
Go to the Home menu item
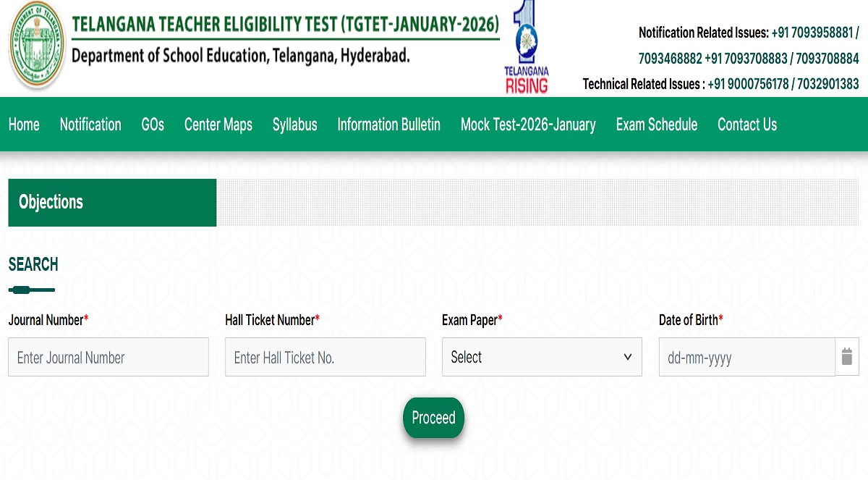tap(24, 125)
